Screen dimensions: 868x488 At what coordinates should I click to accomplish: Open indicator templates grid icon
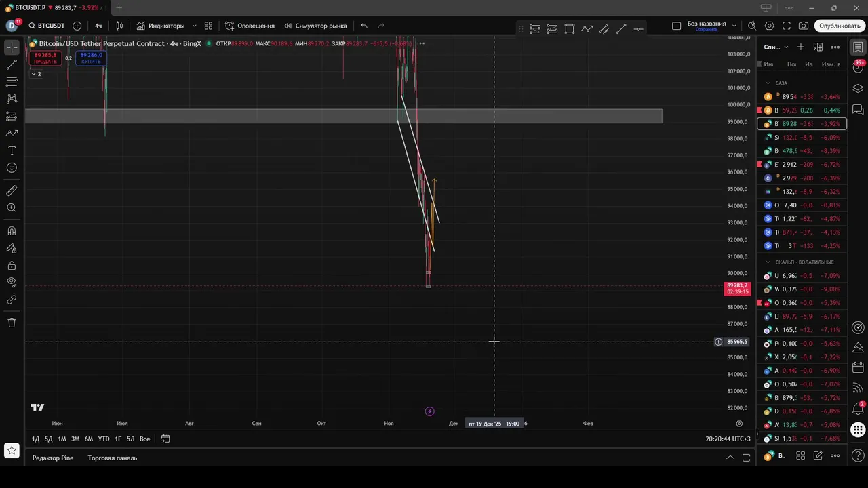(x=208, y=26)
